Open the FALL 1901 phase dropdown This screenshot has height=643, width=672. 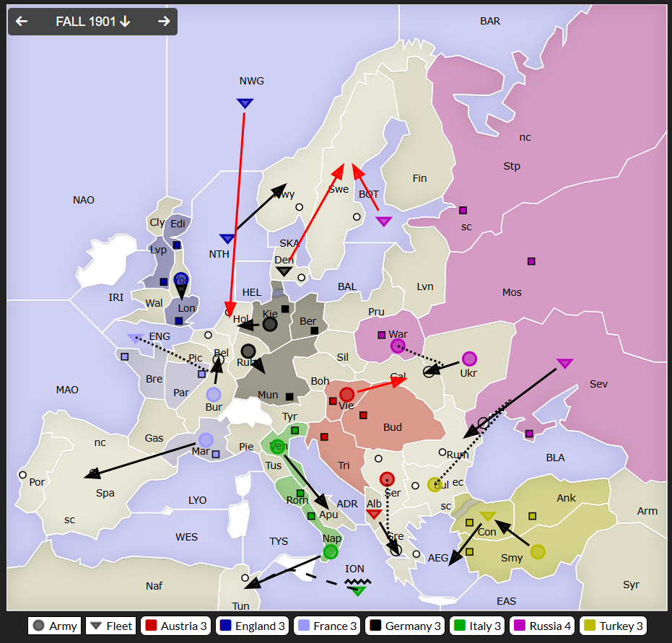point(93,21)
